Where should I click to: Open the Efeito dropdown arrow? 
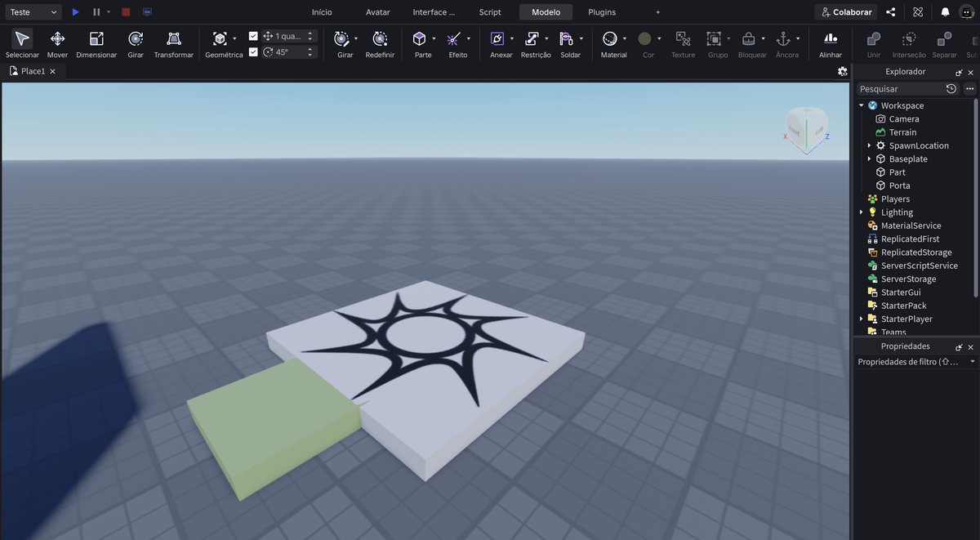pyautogui.click(x=469, y=38)
